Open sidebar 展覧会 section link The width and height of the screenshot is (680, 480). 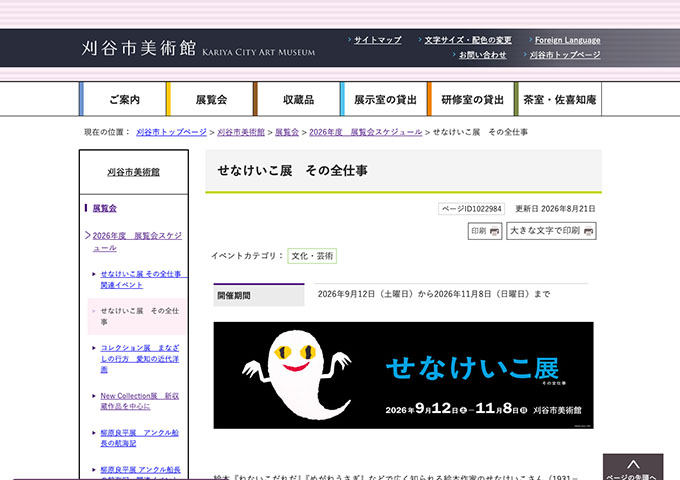pos(105,208)
